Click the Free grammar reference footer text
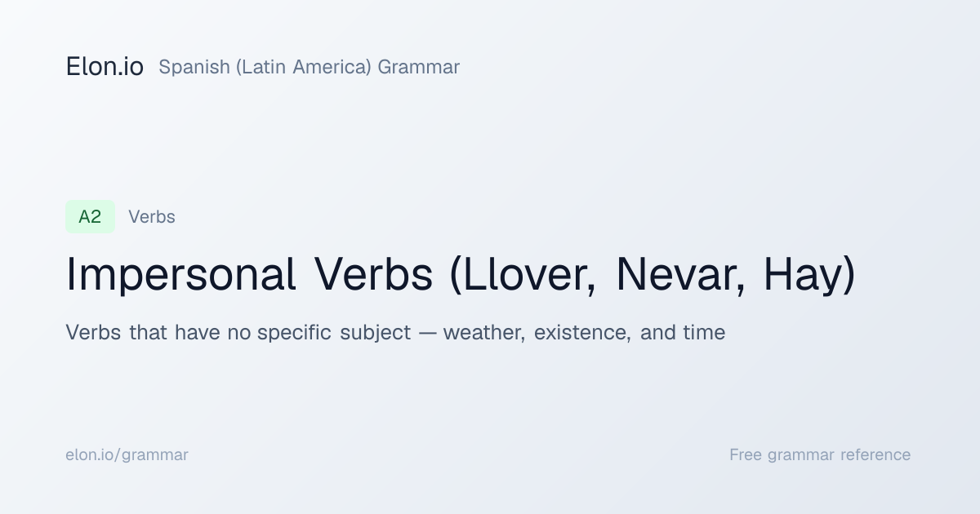This screenshot has width=980, height=514. click(820, 455)
